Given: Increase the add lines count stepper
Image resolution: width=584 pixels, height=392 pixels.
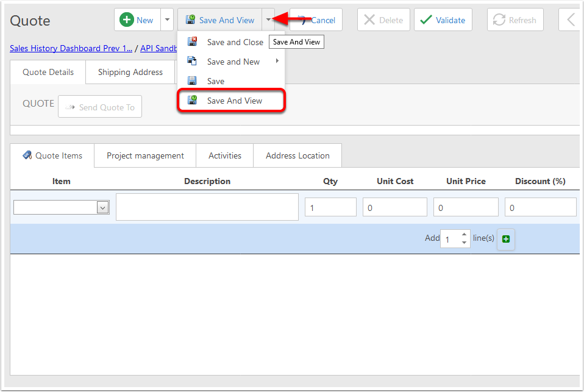Looking at the screenshot, I should (x=464, y=234).
